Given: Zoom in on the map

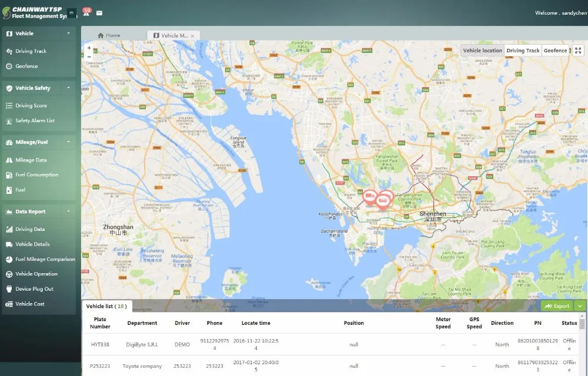Looking at the screenshot, I should pyautogui.click(x=89, y=48).
